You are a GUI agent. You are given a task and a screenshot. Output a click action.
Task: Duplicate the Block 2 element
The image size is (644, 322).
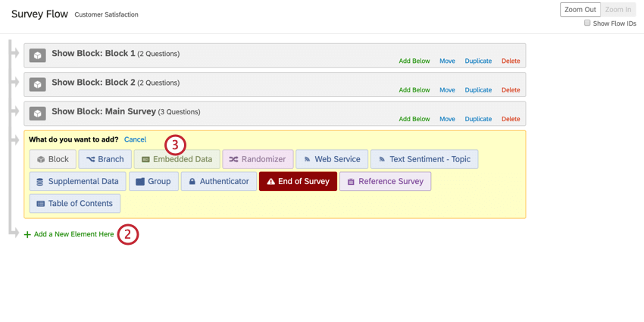(x=478, y=90)
